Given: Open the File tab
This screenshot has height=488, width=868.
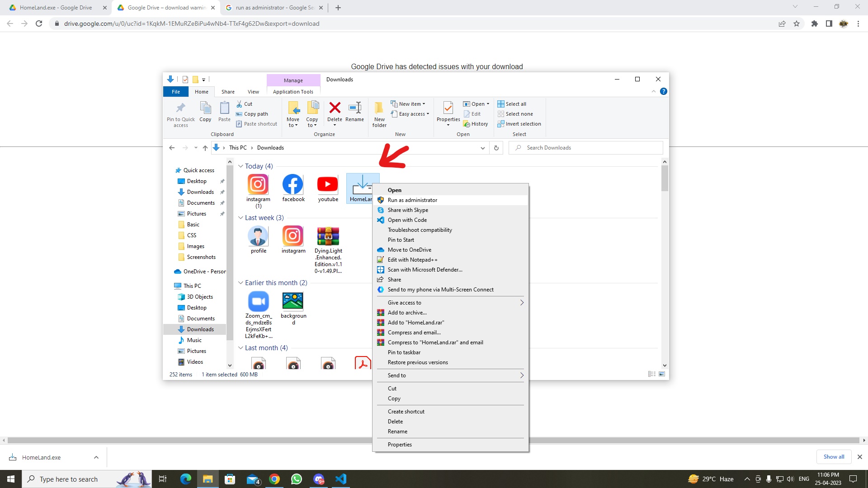Looking at the screenshot, I should [176, 92].
